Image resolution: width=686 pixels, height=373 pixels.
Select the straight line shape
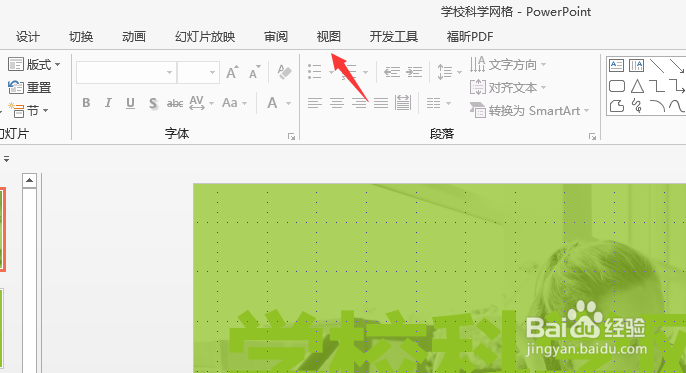click(657, 66)
